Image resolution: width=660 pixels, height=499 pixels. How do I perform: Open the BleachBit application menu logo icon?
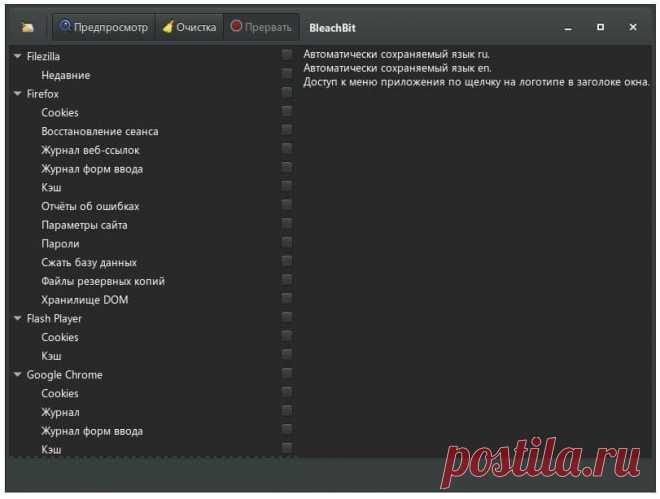tap(28, 28)
